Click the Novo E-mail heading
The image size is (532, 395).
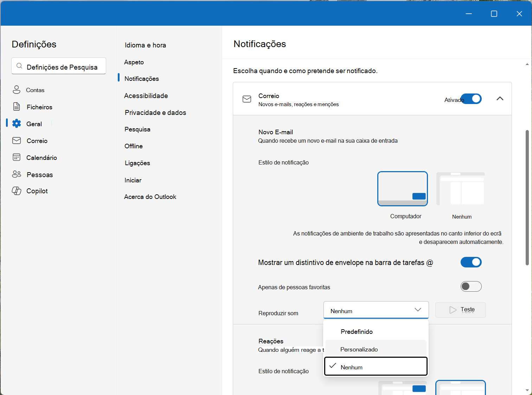pyautogui.click(x=276, y=132)
